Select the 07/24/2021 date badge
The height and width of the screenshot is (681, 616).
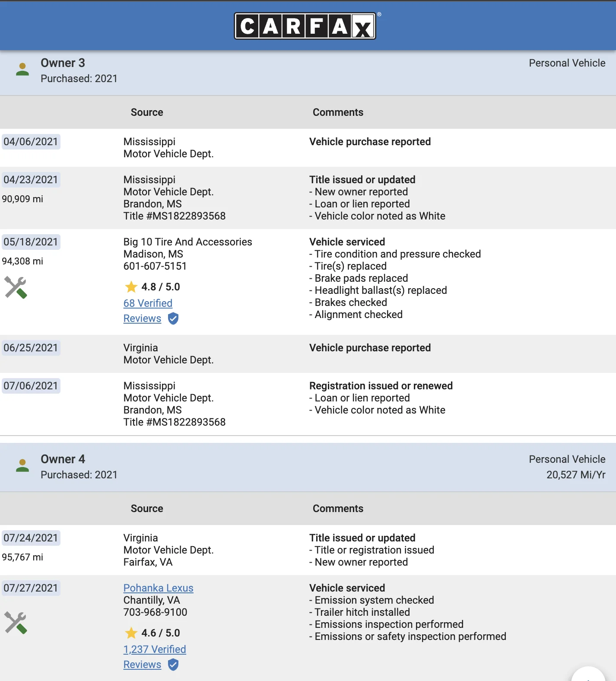tap(31, 538)
